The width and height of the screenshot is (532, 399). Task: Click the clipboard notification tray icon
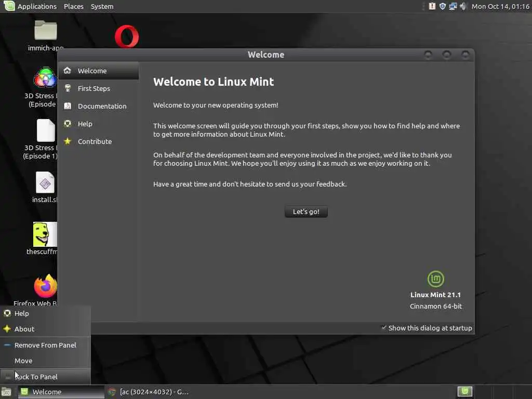coord(432,6)
